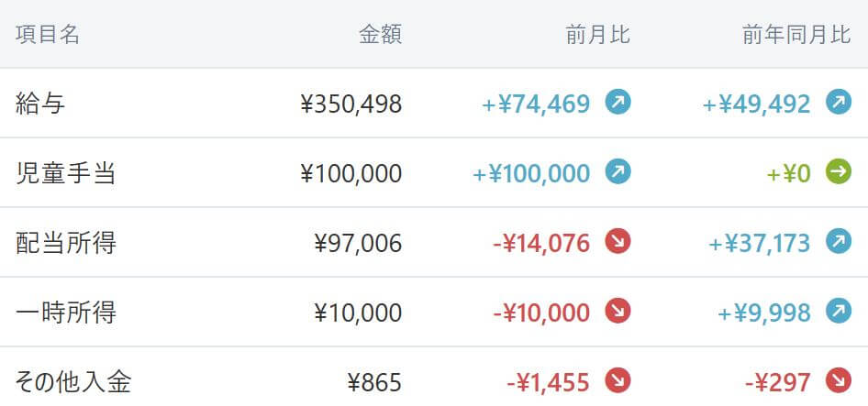Click the blue up arrow beside +¥37,173
The height and width of the screenshot is (406, 868).
(839, 242)
